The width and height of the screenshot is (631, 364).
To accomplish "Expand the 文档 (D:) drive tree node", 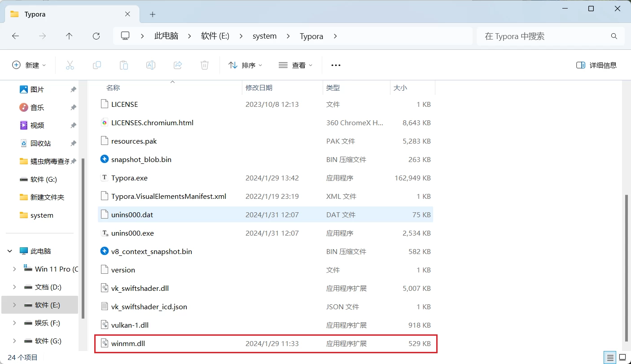I will pyautogui.click(x=14, y=287).
